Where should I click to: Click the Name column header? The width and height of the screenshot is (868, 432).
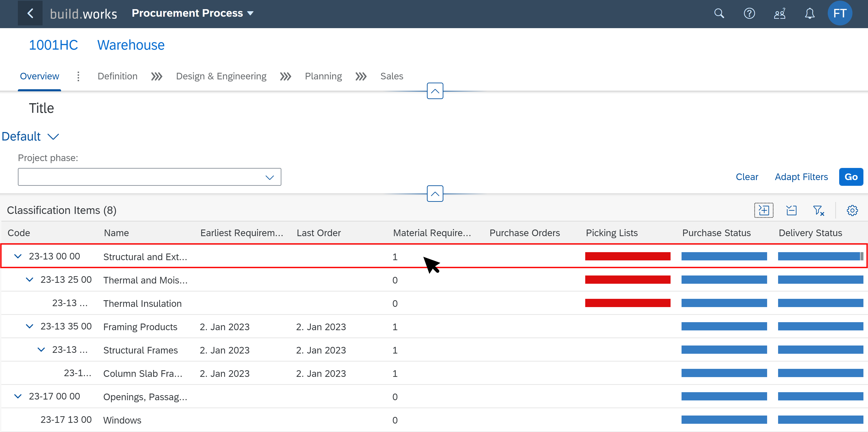[116, 233]
